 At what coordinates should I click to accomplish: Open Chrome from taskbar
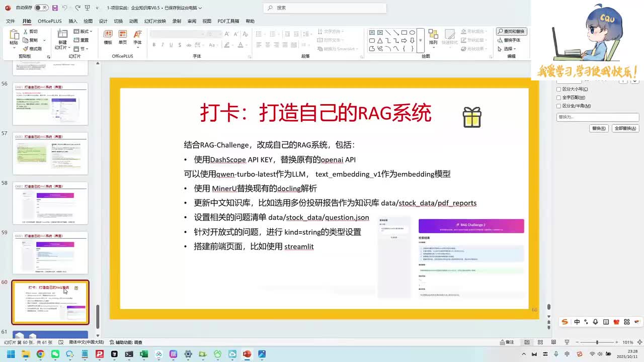pos(40,354)
